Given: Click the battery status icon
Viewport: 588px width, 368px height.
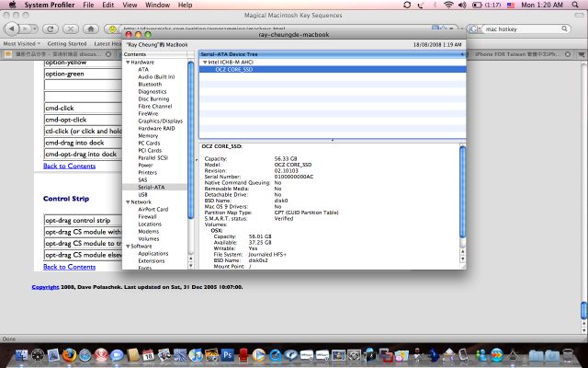Looking at the screenshot, I should pyautogui.click(x=477, y=5).
